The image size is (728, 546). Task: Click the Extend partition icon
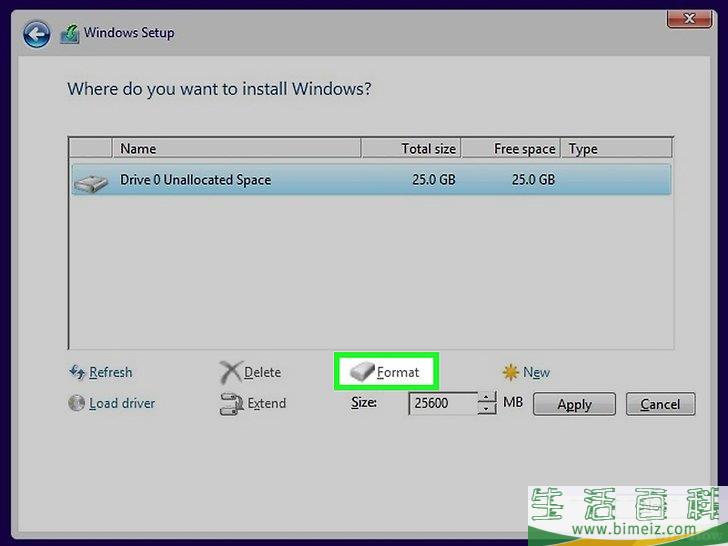pyautogui.click(x=230, y=404)
